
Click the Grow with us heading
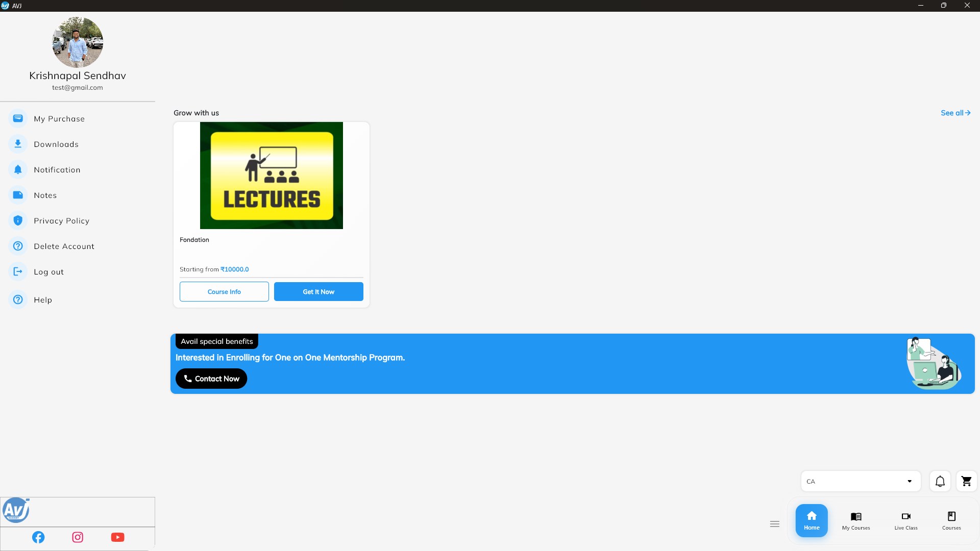point(196,113)
